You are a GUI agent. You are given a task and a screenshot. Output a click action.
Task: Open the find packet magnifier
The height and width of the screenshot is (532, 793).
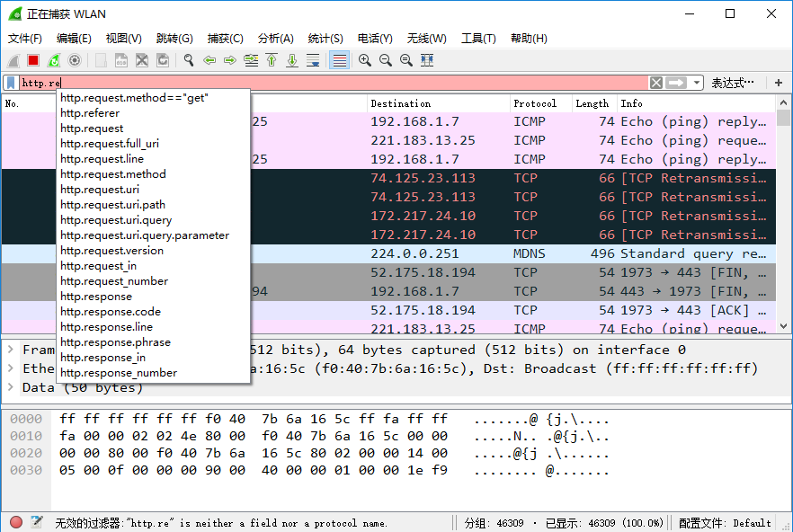pos(189,61)
